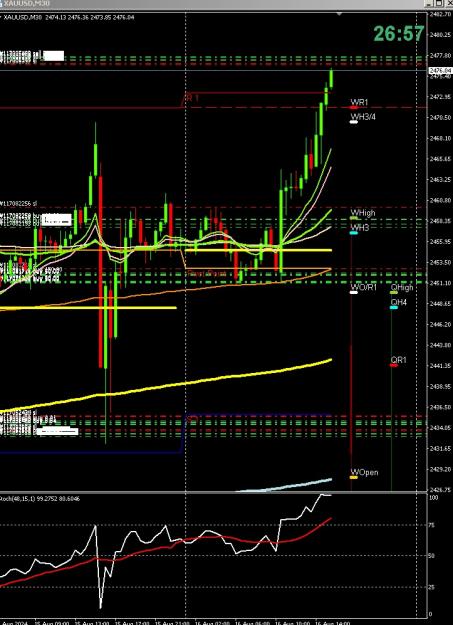Restore the chart window using the restore button
The image size is (453, 625).
(439, 3)
